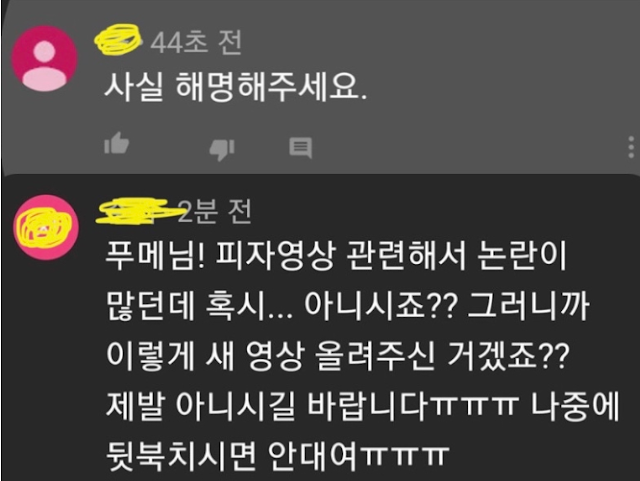
Task: Click the word '나중에' in the second comment
Action: coord(575,405)
